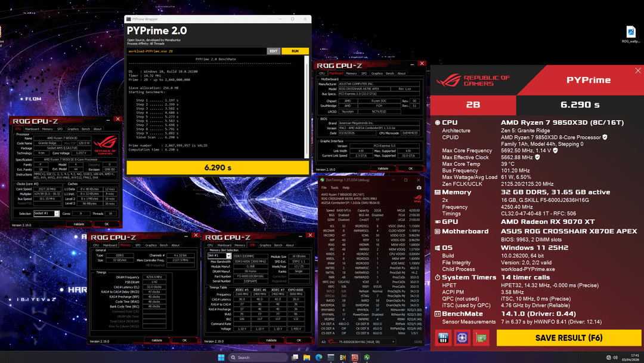Click the volume icon in system tray
This screenshot has width=644, height=363.
[616, 357]
